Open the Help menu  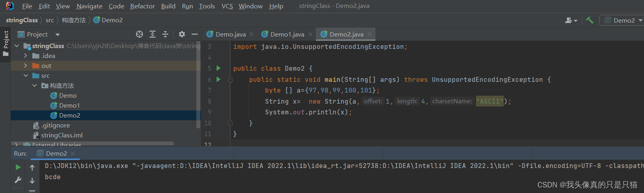pyautogui.click(x=276, y=6)
